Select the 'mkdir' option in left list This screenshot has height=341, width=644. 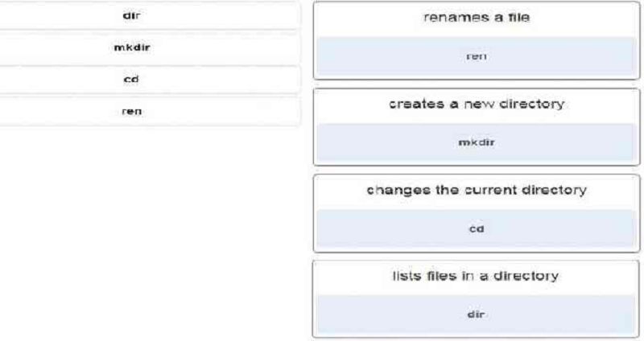pos(131,47)
